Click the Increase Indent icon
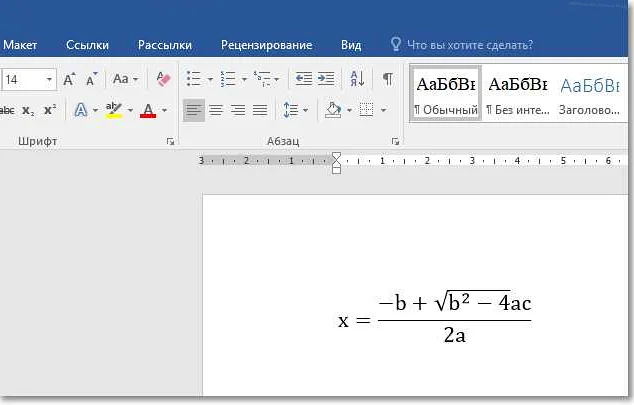This screenshot has height=405, width=634. (x=326, y=79)
